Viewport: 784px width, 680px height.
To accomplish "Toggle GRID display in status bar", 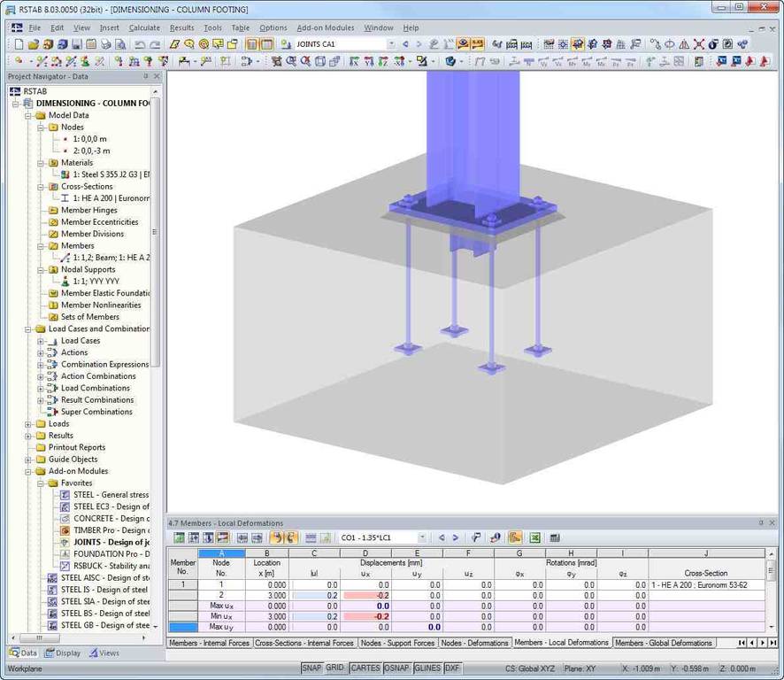I will coord(334,668).
